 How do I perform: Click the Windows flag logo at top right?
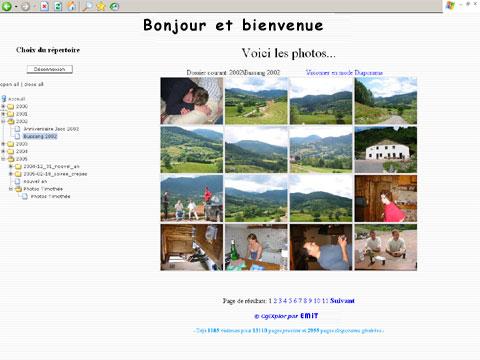click(x=451, y=6)
